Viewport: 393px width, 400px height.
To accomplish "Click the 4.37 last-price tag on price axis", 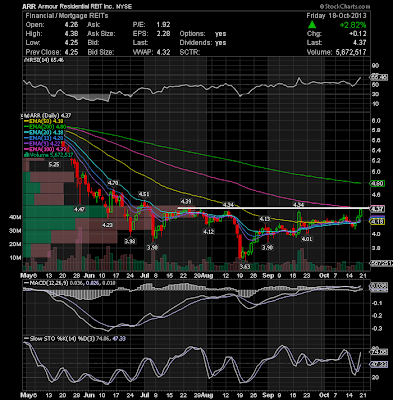I will [379, 209].
